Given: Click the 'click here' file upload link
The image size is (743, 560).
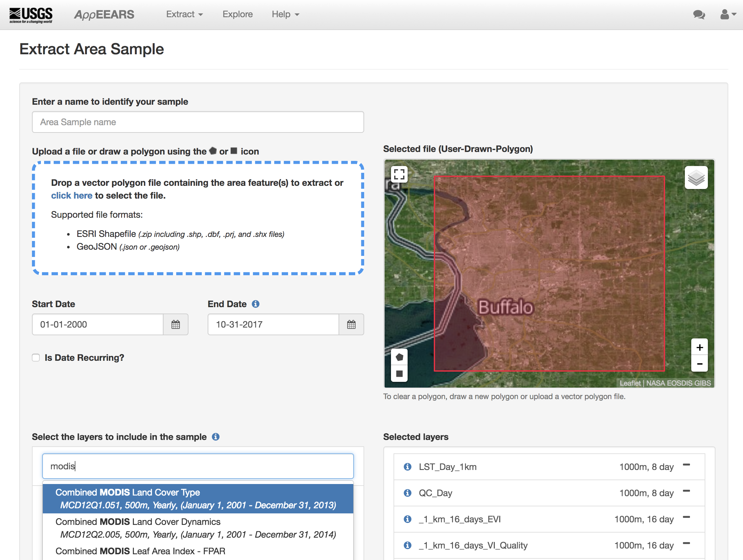Looking at the screenshot, I should tap(72, 195).
